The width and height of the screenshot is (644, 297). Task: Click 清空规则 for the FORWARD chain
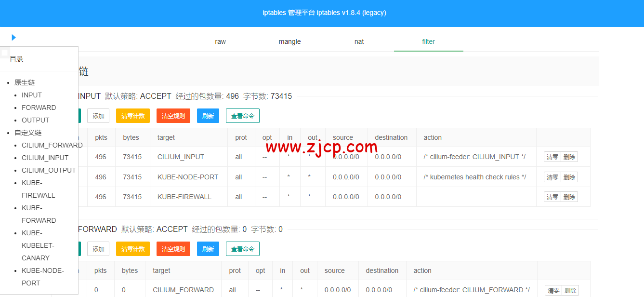173,249
